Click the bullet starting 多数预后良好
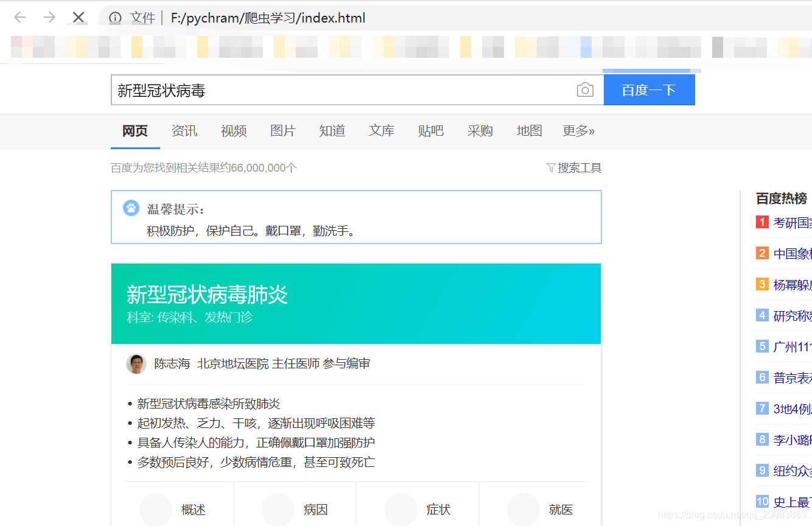 (256, 462)
